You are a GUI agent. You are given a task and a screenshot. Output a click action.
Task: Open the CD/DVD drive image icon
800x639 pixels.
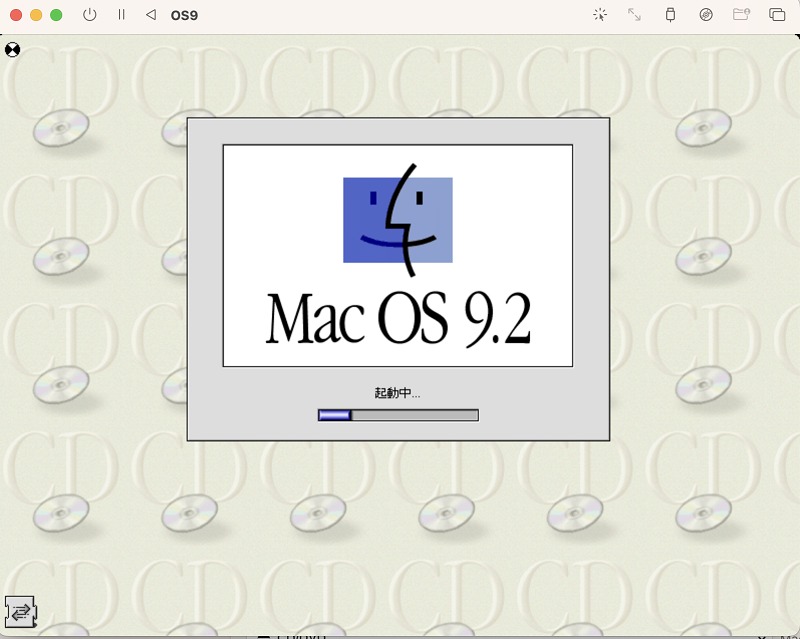706,15
